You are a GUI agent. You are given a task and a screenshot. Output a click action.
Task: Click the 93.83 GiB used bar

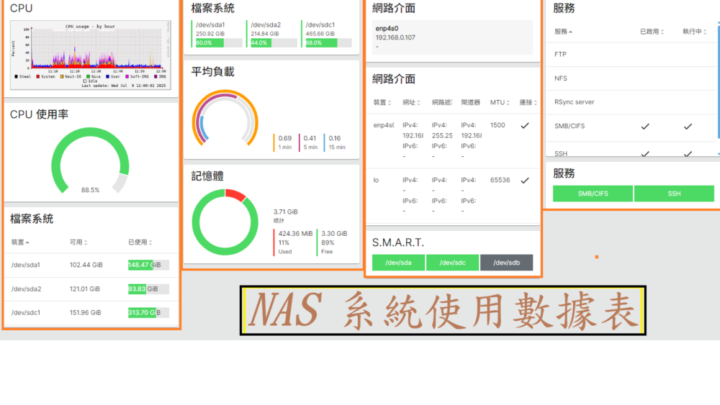click(x=148, y=289)
